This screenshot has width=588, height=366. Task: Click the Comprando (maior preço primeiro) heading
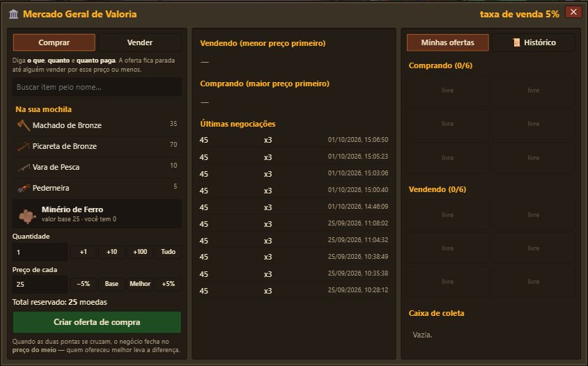point(265,83)
